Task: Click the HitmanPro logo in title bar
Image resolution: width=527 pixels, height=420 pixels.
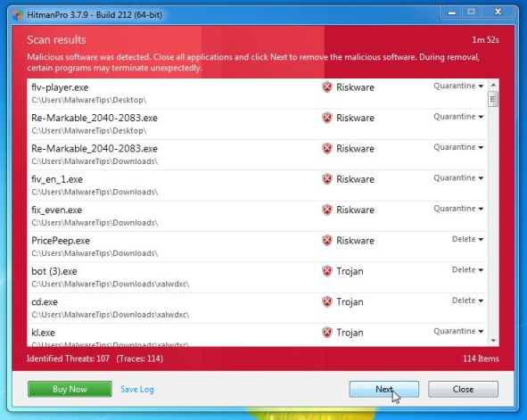Action: (x=18, y=15)
